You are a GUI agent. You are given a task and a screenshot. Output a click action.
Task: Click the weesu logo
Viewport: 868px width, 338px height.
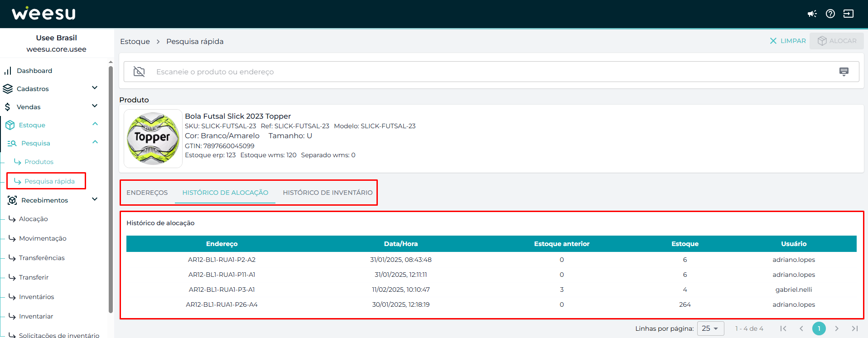43,14
